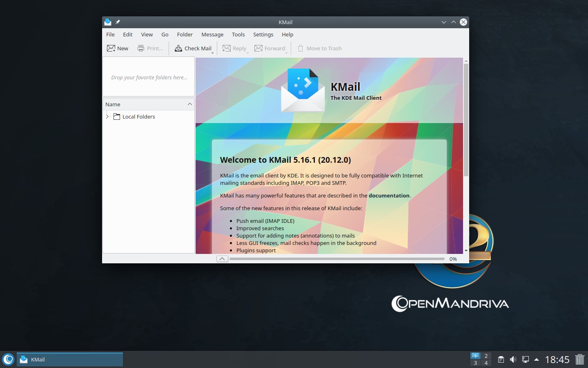Open the Go menu

point(165,34)
